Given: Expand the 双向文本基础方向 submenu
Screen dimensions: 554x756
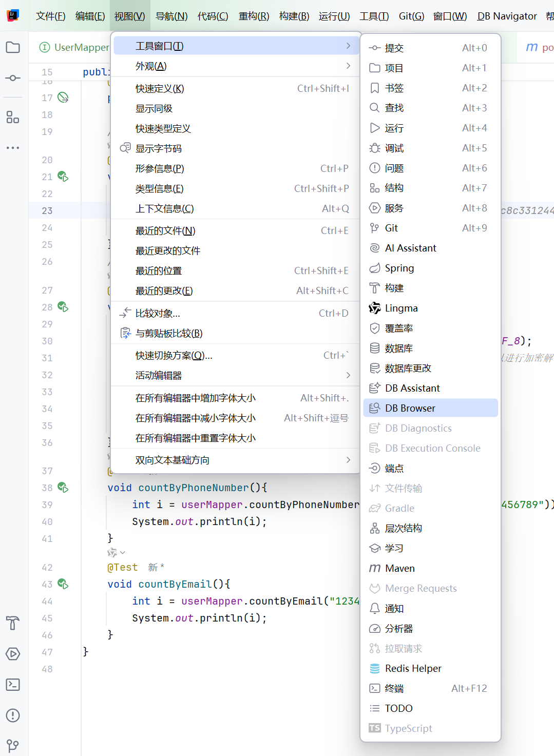Looking at the screenshot, I should (236, 460).
